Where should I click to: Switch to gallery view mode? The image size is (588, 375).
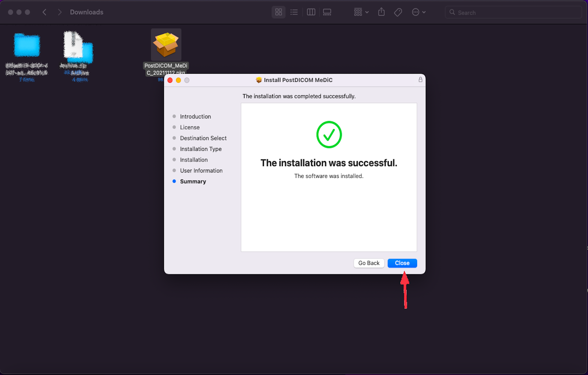click(327, 12)
